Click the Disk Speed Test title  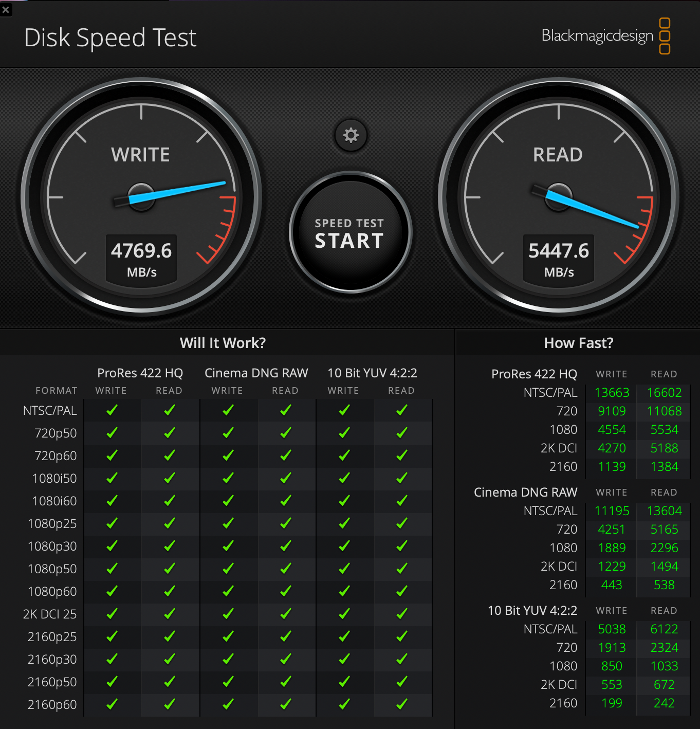tap(110, 38)
